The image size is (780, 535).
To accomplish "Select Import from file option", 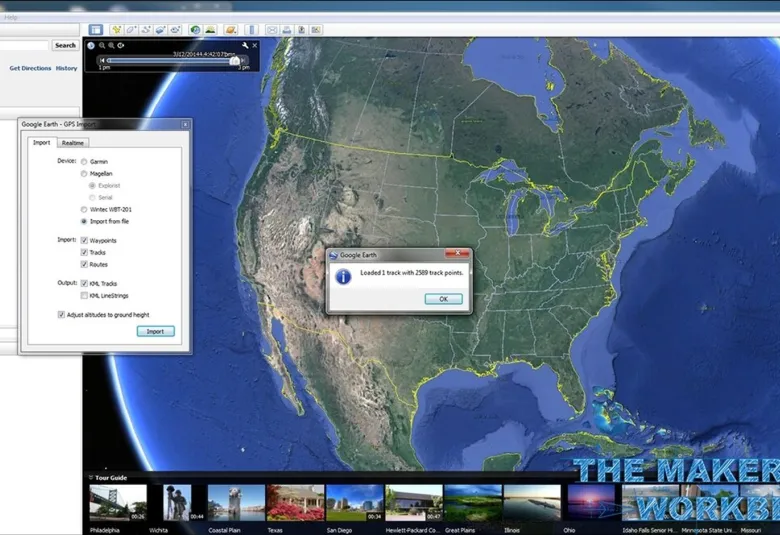I will (84, 221).
